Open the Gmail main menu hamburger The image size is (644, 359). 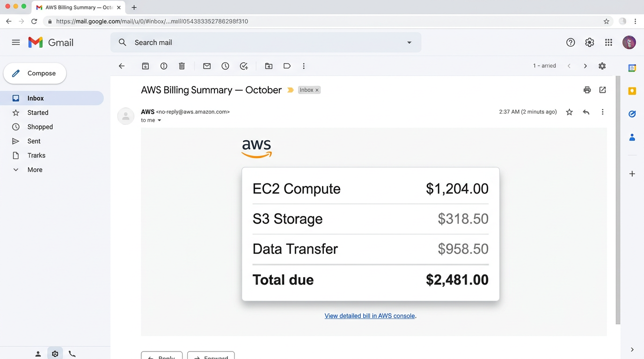(16, 43)
